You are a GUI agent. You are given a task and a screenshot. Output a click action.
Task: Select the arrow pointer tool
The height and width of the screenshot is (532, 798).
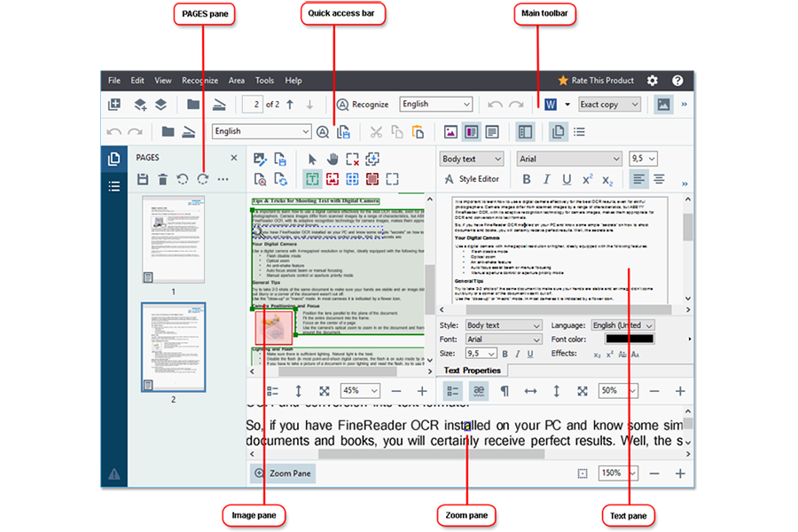(x=312, y=160)
